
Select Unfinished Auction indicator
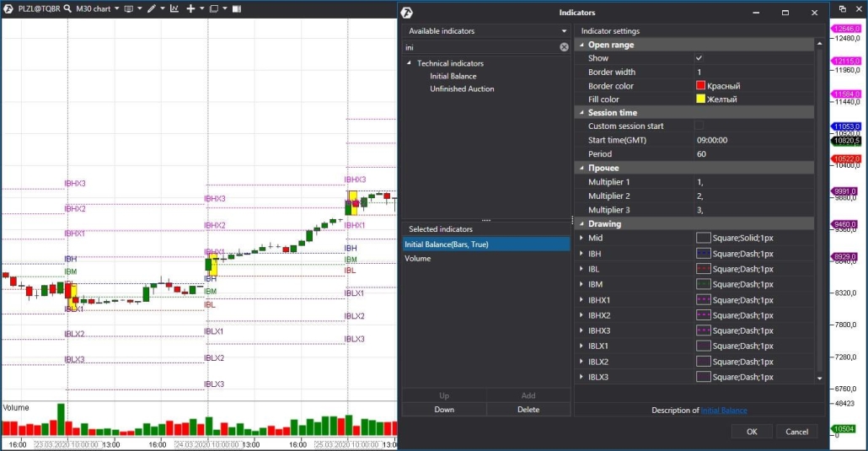pyautogui.click(x=462, y=89)
